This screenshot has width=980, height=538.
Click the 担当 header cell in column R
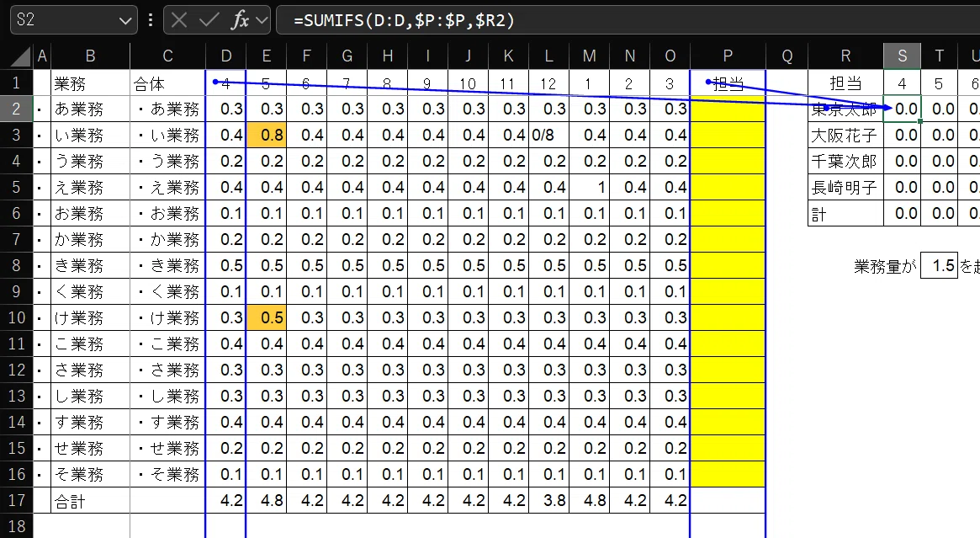tap(845, 83)
